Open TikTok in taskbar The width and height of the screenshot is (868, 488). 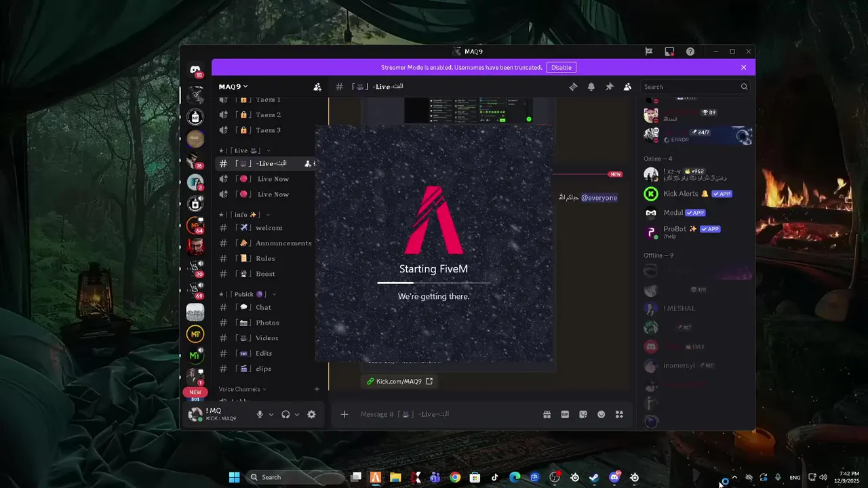pyautogui.click(x=495, y=477)
